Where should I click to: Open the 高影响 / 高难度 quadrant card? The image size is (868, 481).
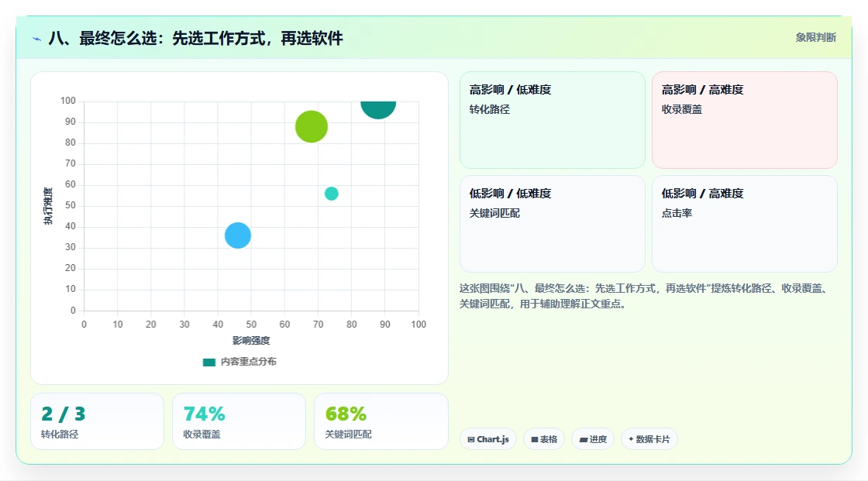tap(745, 120)
